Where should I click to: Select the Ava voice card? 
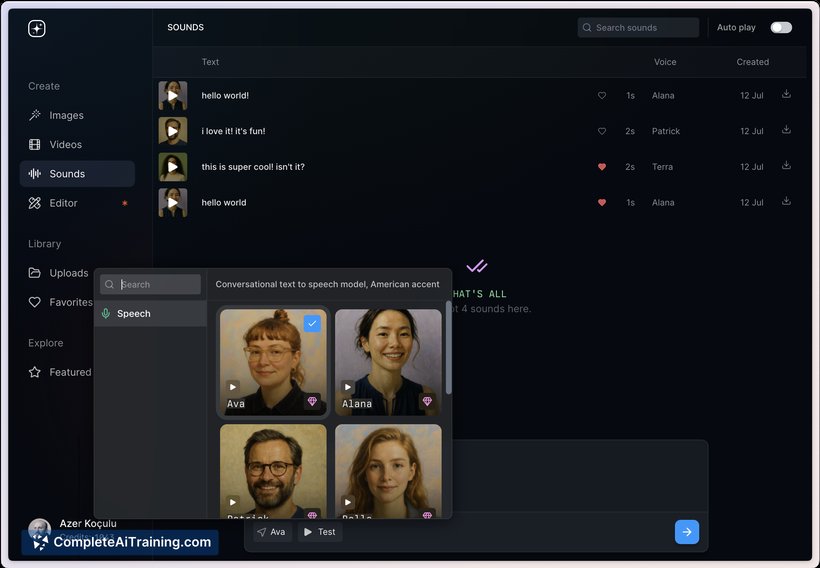[273, 362]
